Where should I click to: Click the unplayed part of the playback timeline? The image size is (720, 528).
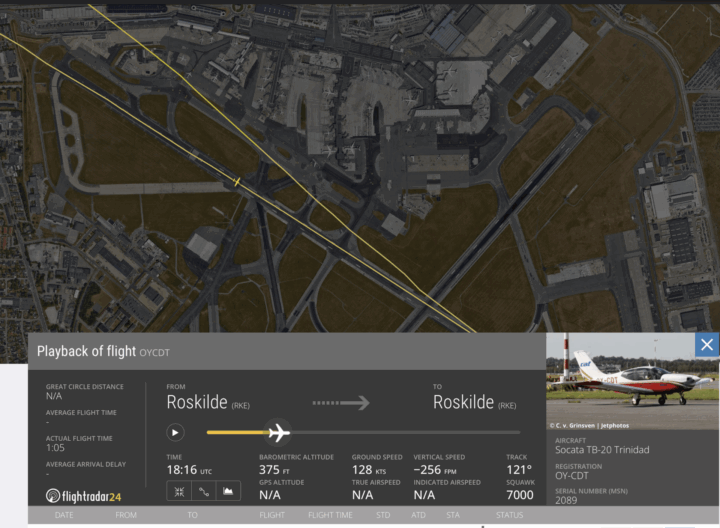coord(400,433)
